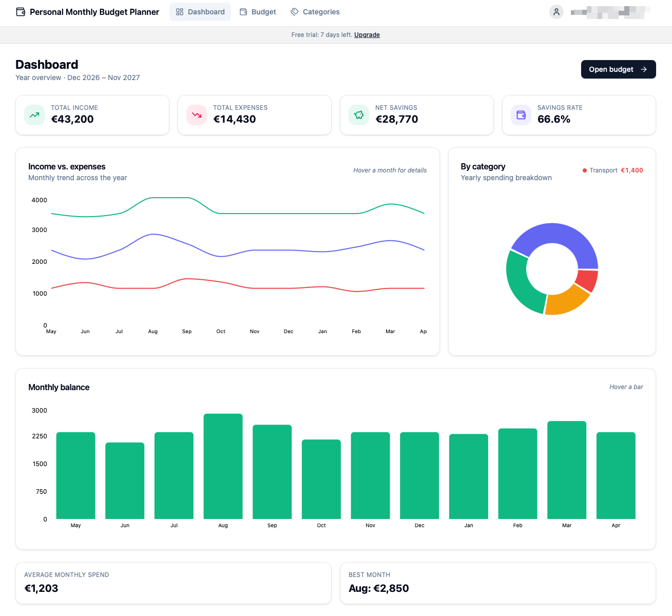Open the Dashboard tab
672x616 pixels.
[200, 12]
